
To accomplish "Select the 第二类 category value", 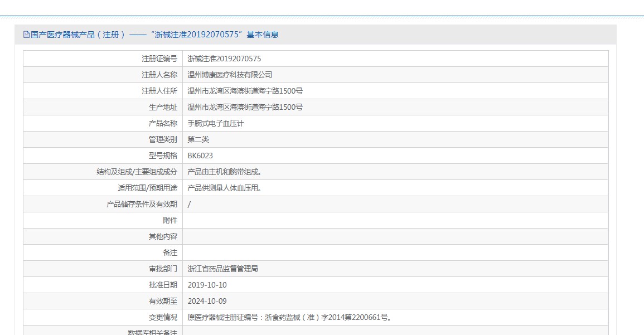I will (x=198, y=139).
